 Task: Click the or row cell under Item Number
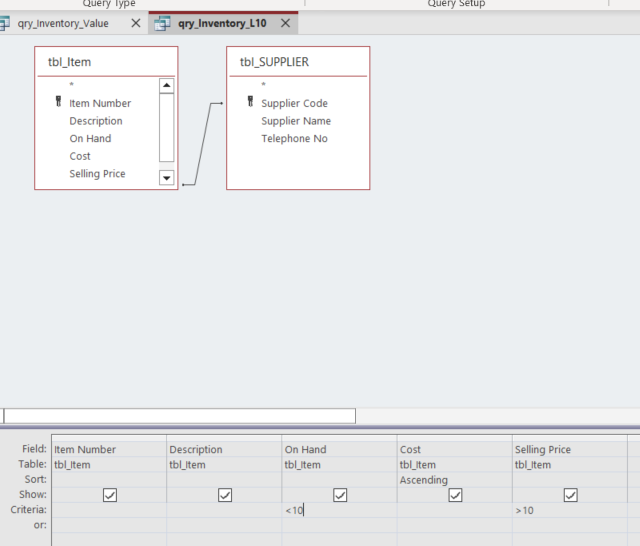[x=109, y=525]
